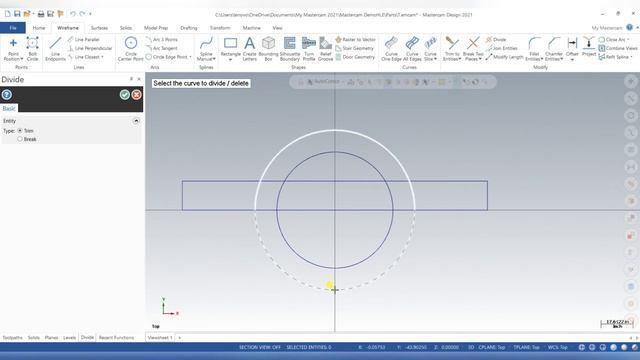Click the Divide tool in ribbon
Viewport: 640px width, 360px height.
pos(496,40)
